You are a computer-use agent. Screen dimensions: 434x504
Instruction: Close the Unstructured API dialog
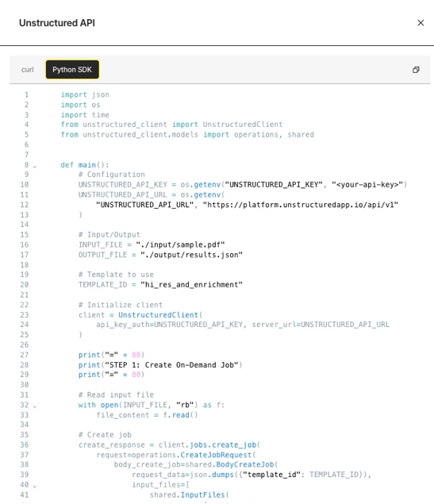point(421,23)
